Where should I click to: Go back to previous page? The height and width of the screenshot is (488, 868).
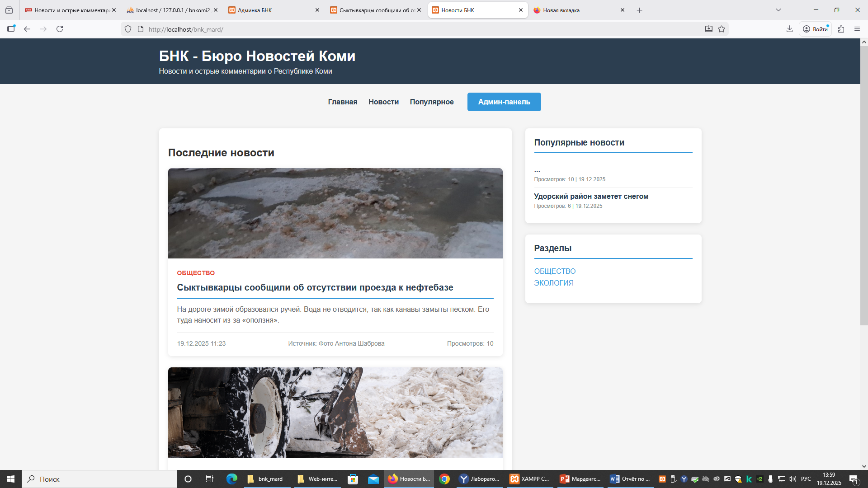(27, 29)
